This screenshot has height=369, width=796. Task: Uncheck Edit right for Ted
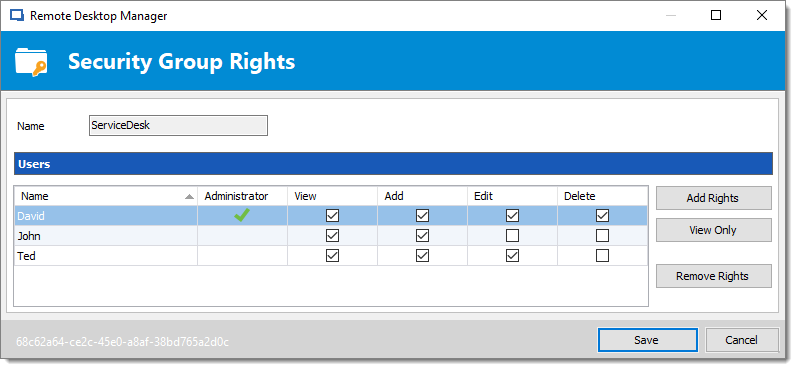pyautogui.click(x=513, y=256)
